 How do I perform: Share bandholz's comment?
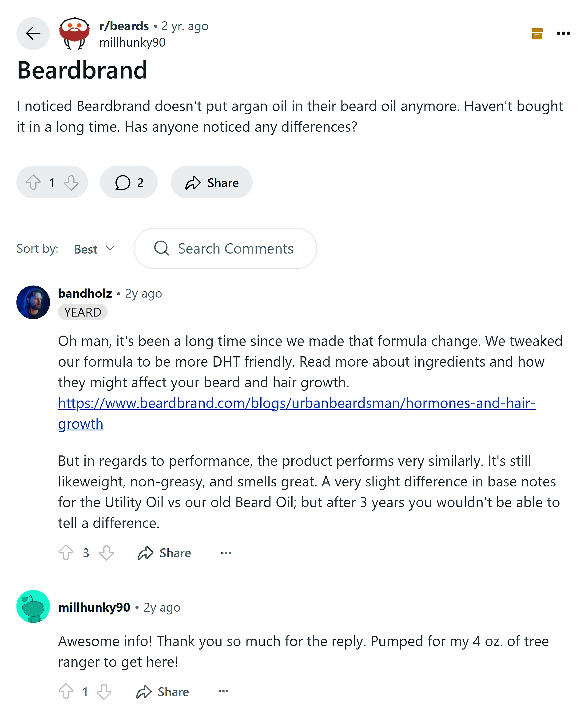point(165,553)
